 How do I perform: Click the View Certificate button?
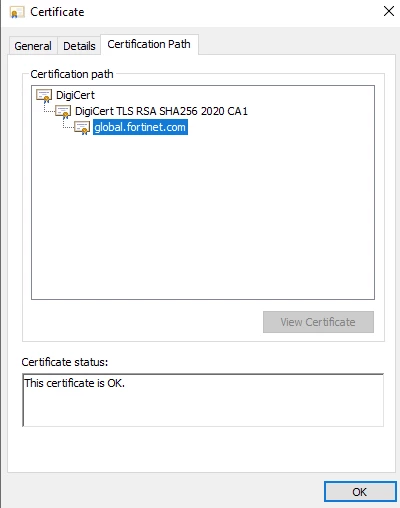point(318,322)
